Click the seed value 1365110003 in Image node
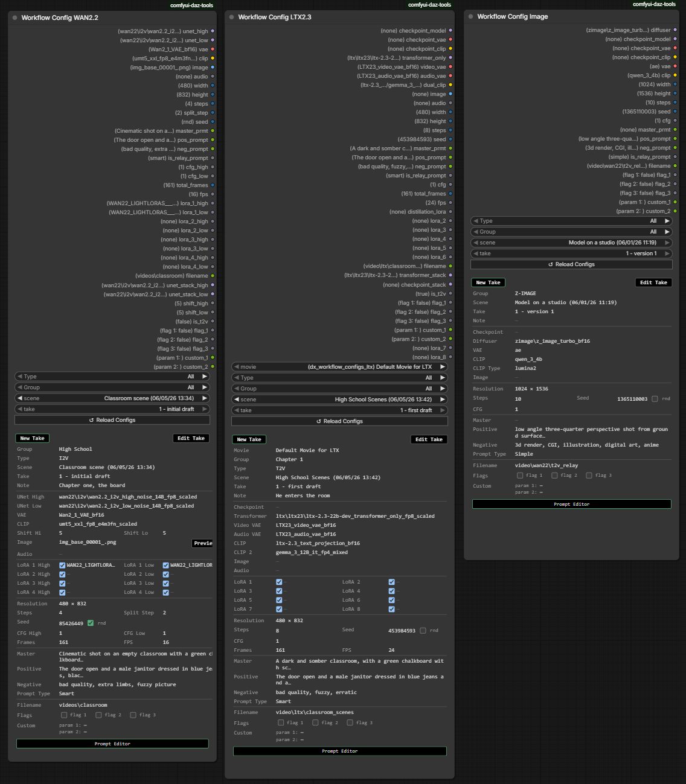This screenshot has height=784, width=686. pos(632,399)
